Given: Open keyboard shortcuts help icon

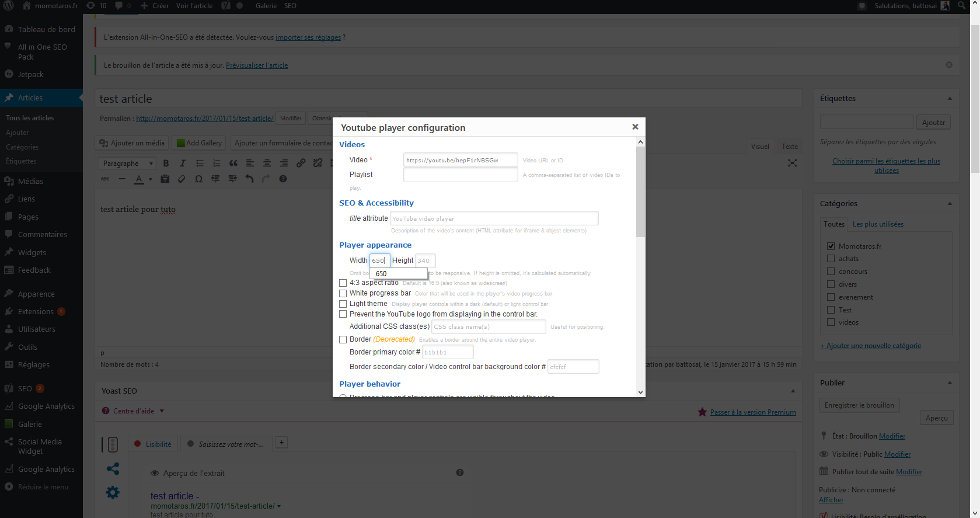Looking at the screenshot, I should point(283,179).
